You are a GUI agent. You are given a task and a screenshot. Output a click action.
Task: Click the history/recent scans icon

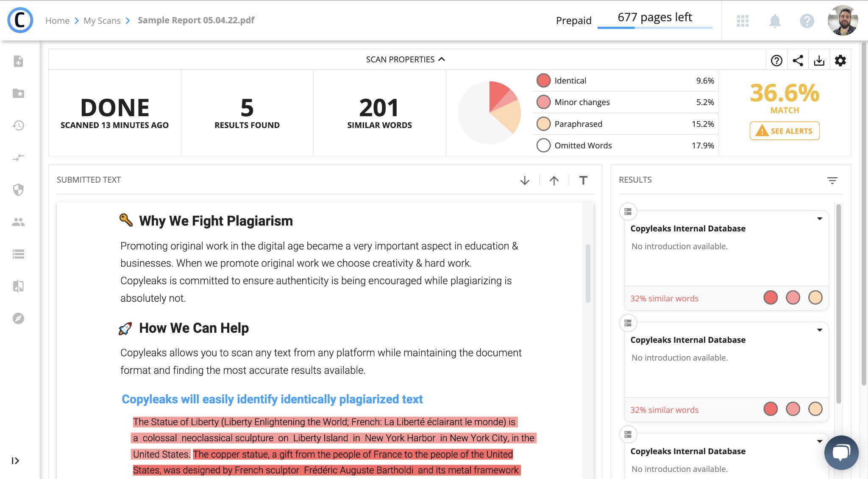point(18,125)
